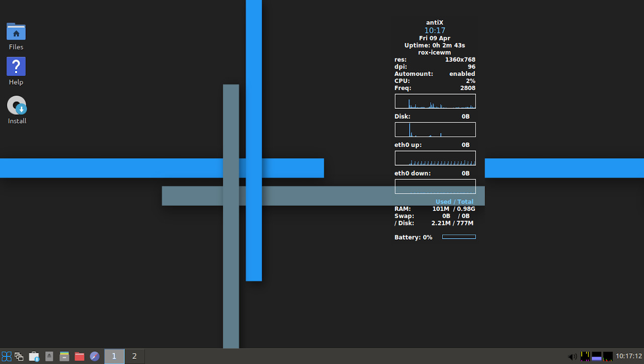The width and height of the screenshot is (644, 364).
Task: Click the CPU usage graph in Conky
Action: click(435, 101)
